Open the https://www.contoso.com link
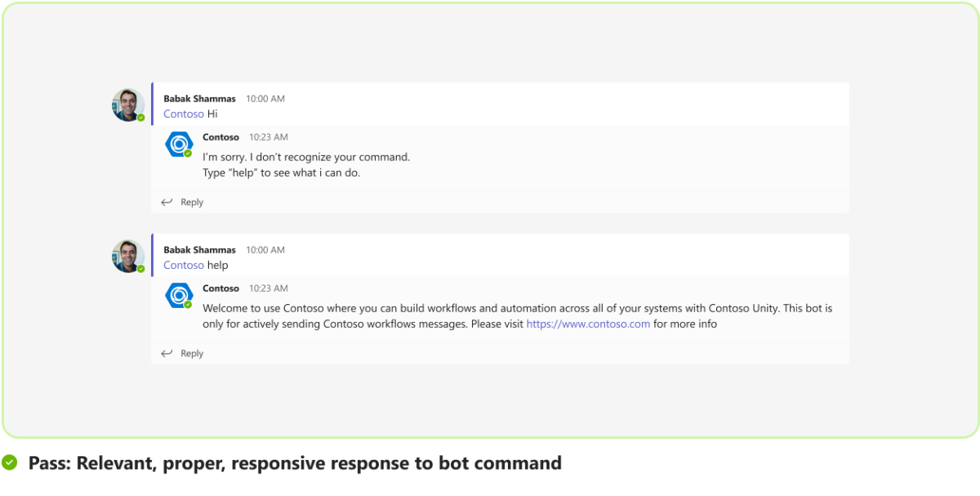This screenshot has width=980, height=496. [588, 324]
